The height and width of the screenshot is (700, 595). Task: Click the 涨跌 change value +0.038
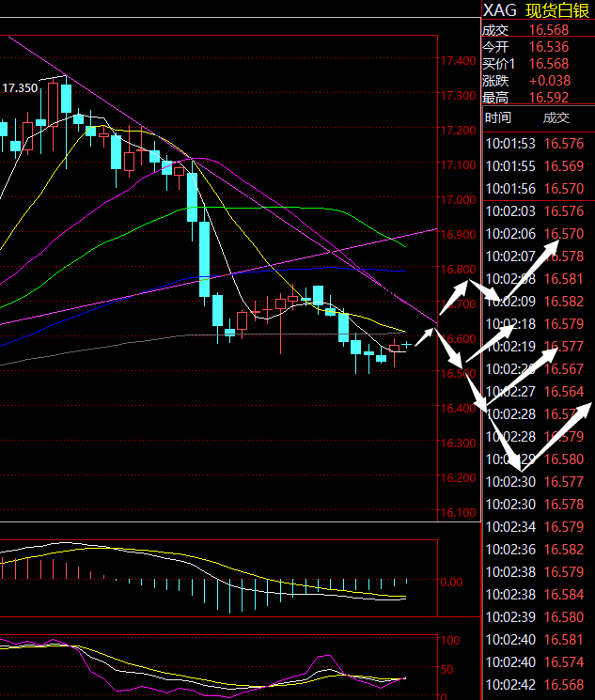pos(550,81)
